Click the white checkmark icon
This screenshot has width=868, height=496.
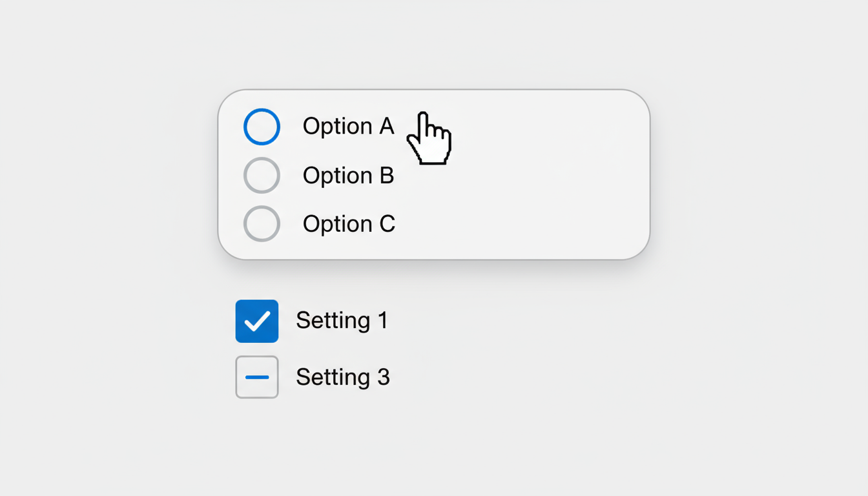click(x=257, y=321)
